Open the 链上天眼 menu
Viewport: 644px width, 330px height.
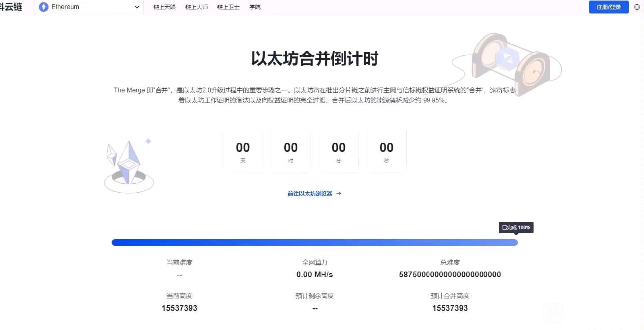[x=164, y=7]
